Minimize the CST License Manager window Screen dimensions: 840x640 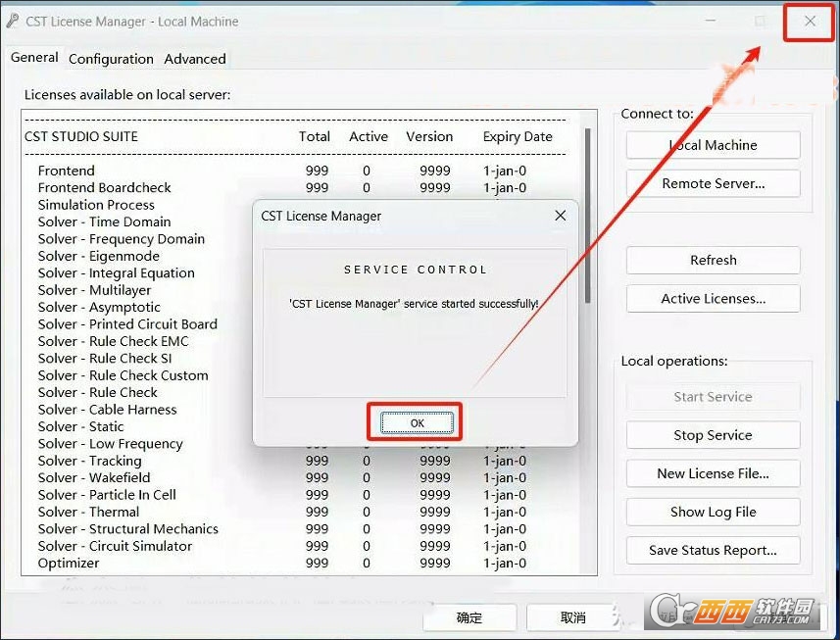(711, 21)
